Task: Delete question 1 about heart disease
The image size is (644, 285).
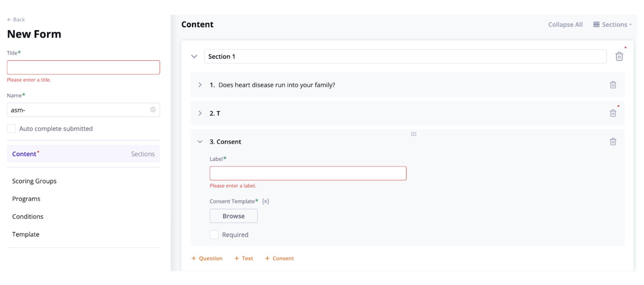Action: coord(613,85)
